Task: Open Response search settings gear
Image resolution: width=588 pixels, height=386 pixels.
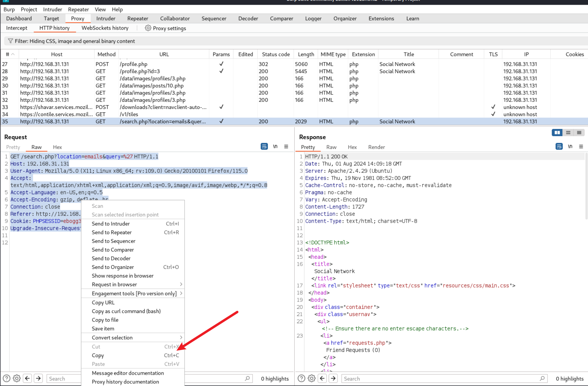Action: [x=312, y=378]
